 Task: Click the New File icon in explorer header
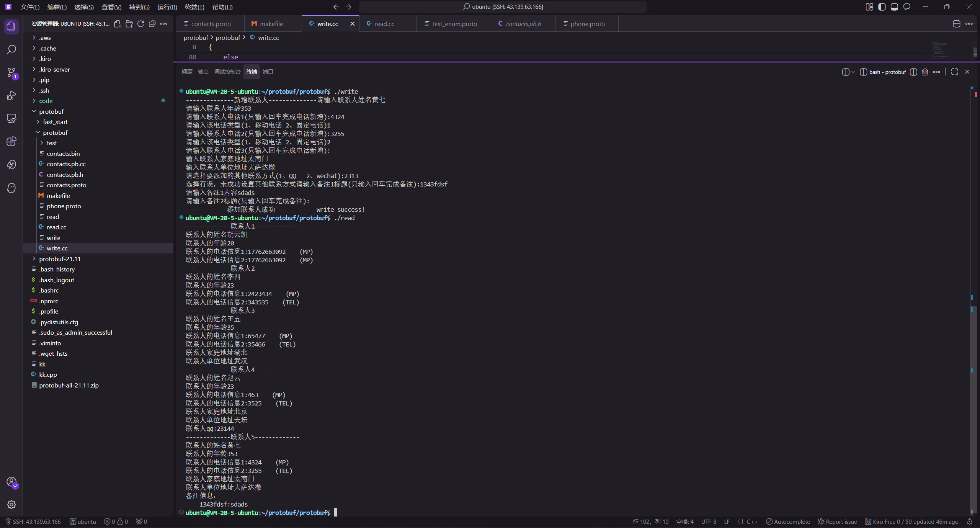(118, 24)
